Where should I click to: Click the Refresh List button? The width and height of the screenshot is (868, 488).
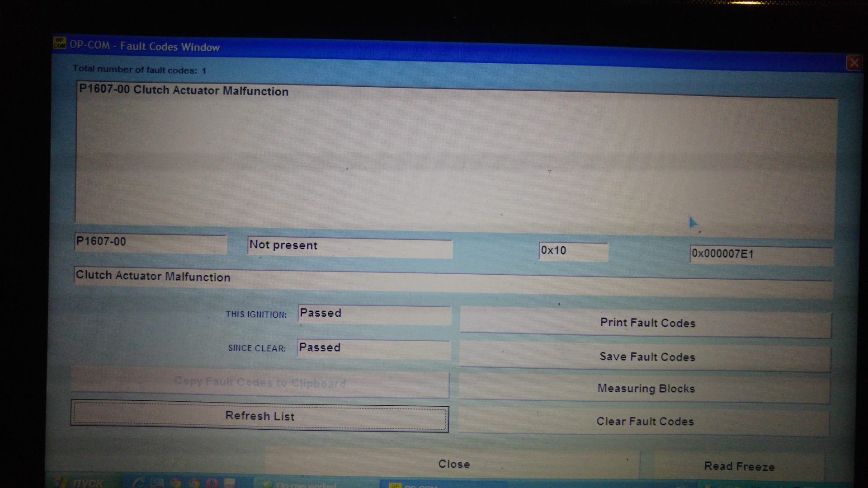[x=259, y=416]
